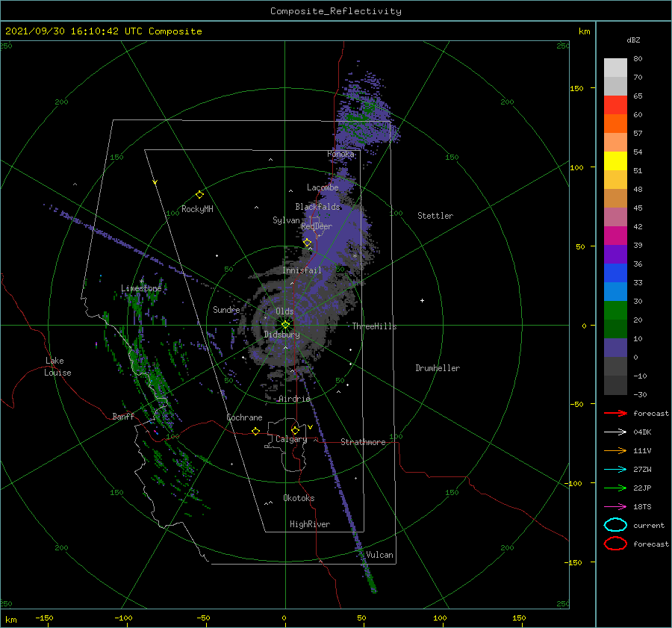This screenshot has height=628, width=672.
Task: Click the light gray 80 dBZ swatch
Action: point(615,68)
